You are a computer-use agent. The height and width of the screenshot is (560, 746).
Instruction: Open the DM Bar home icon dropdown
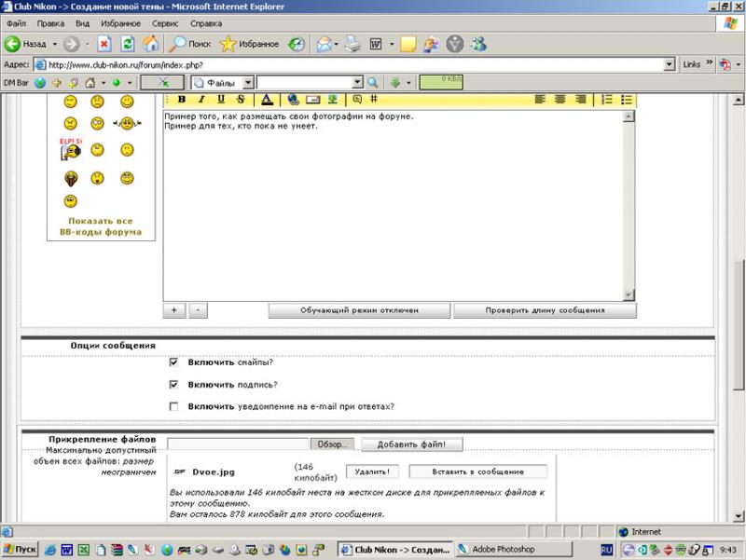click(104, 83)
